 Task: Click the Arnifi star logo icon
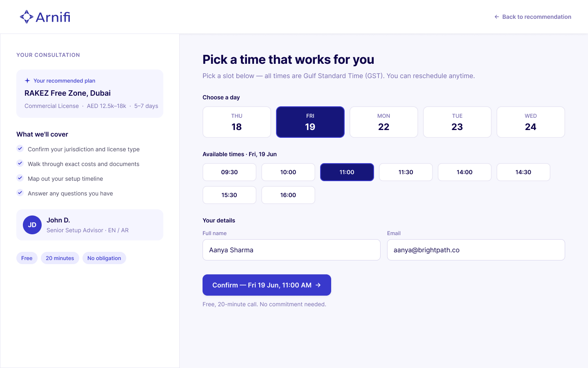(x=27, y=17)
